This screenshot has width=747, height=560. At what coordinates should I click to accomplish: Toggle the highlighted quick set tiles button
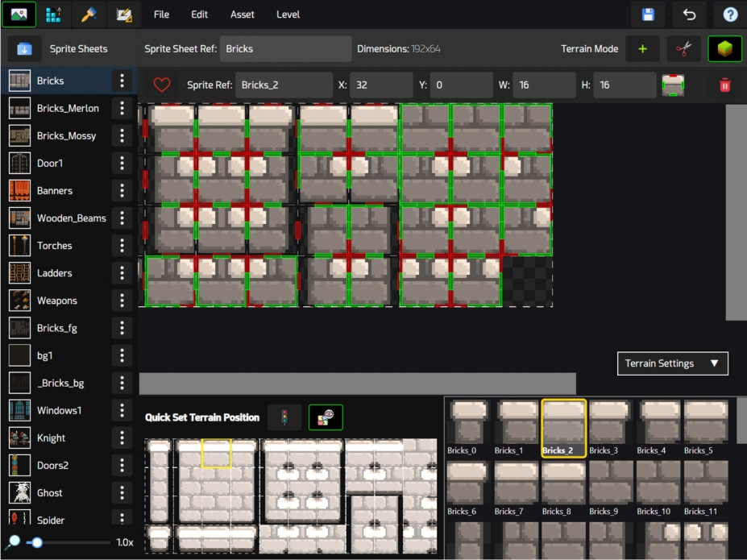pyautogui.click(x=326, y=417)
